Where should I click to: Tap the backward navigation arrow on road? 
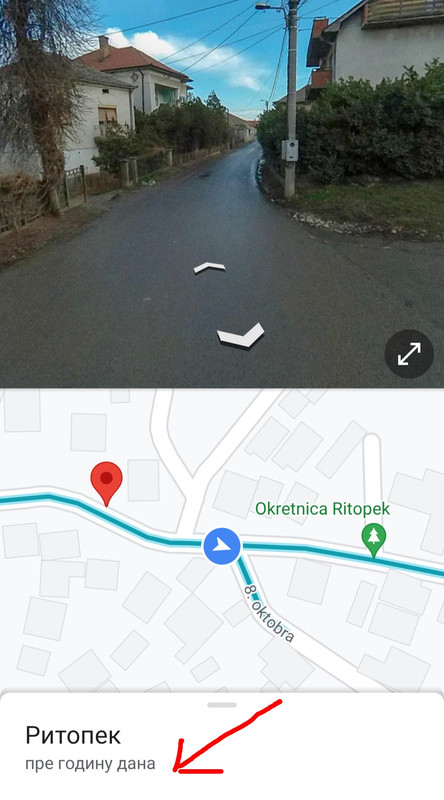(x=241, y=335)
